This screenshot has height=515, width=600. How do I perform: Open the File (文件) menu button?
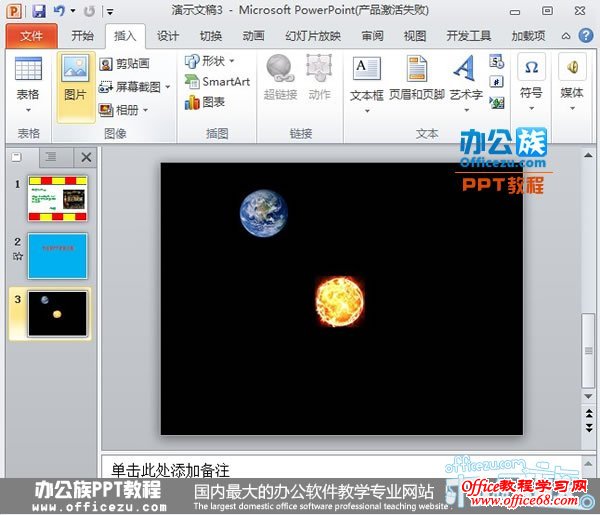(31, 36)
